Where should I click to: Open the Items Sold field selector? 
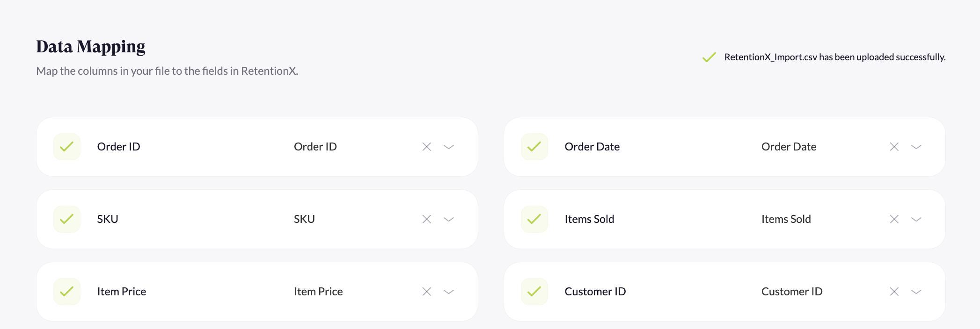pos(916,219)
